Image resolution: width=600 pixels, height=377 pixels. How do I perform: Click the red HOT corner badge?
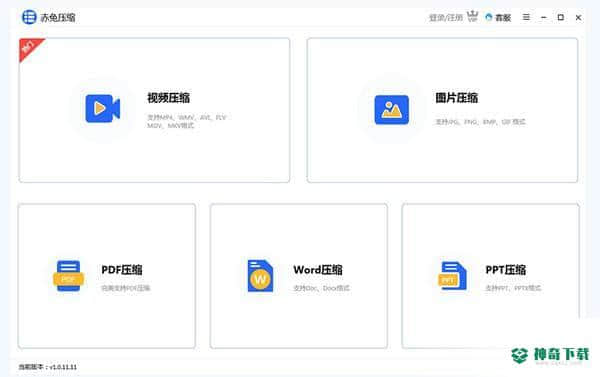[x=29, y=47]
